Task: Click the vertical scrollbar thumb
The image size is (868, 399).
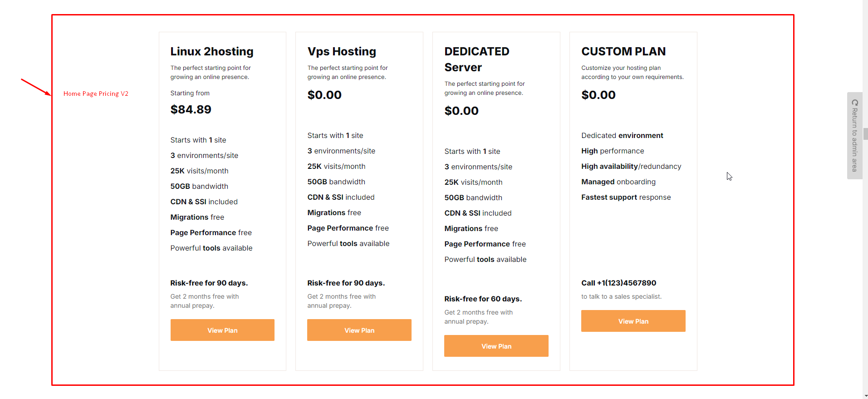Action: pyautogui.click(x=865, y=134)
